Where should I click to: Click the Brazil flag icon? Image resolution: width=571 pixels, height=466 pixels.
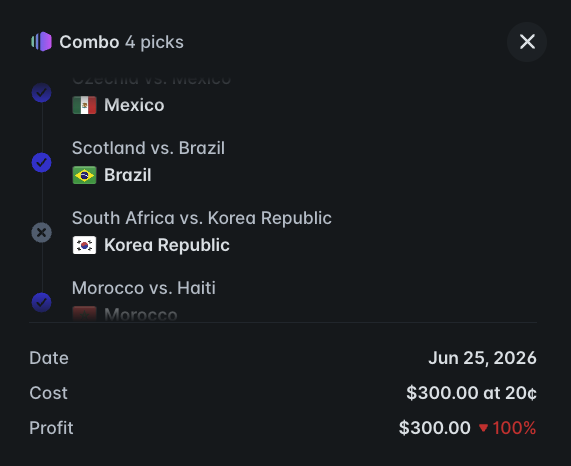(84, 175)
